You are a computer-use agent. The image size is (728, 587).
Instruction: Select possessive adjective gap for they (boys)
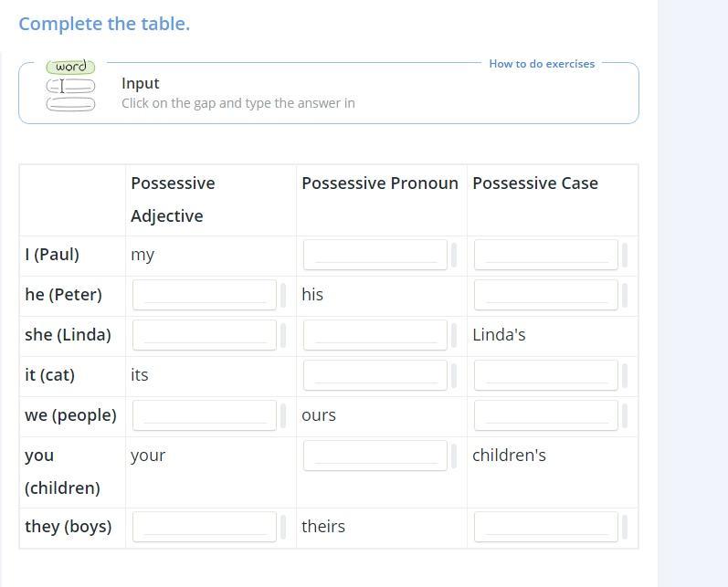click(205, 527)
